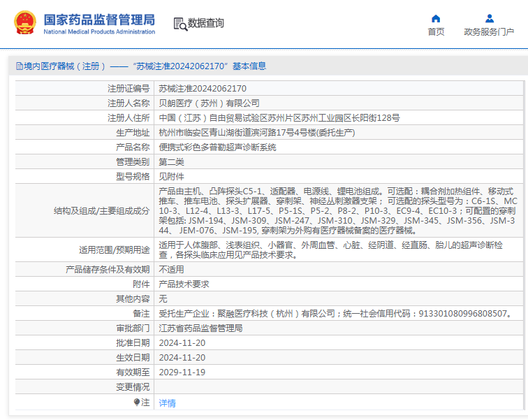Image resolution: width=528 pixels, height=420 pixels.
Task: Click the 政务服务门户 user icon
Action: click(x=490, y=18)
